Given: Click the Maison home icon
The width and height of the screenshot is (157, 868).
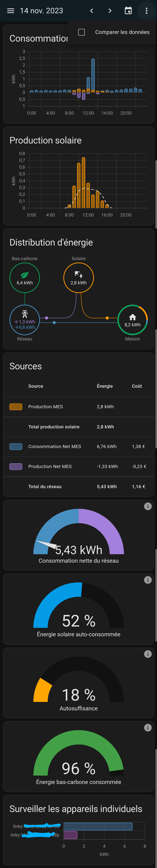Looking at the screenshot, I should pyautogui.click(x=132, y=317).
